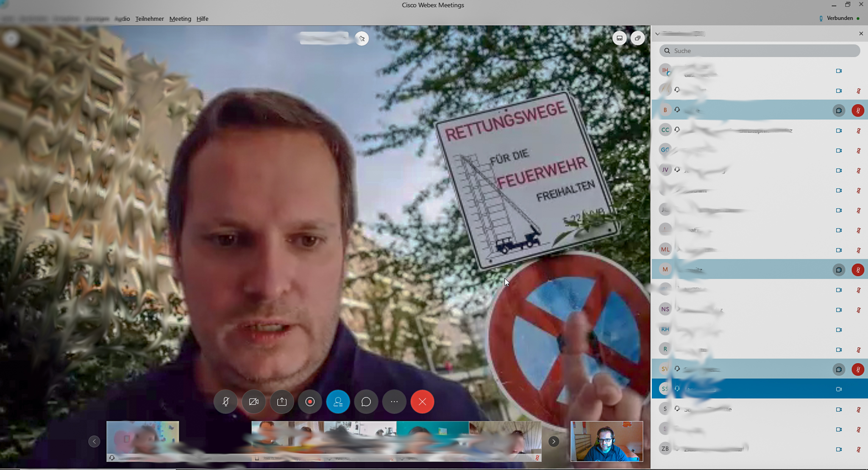Click the Verbunden connection status
Image resolution: width=868 pixels, height=470 pixels.
[x=839, y=18]
